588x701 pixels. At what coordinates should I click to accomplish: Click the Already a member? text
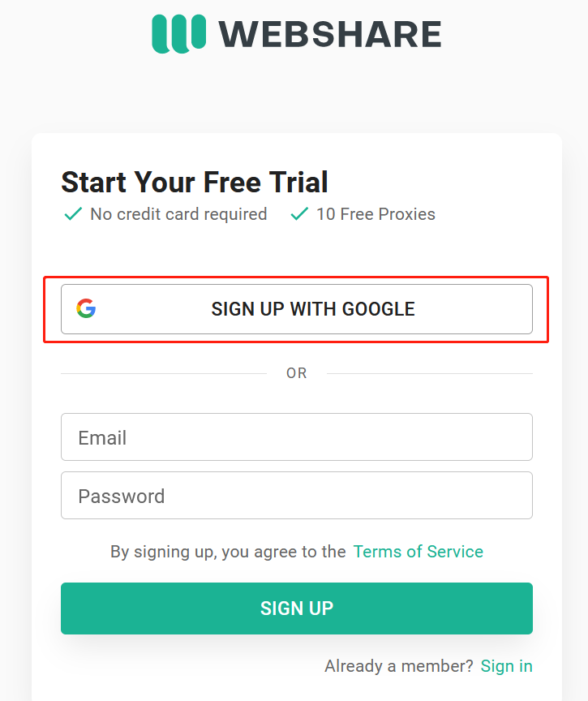(399, 666)
